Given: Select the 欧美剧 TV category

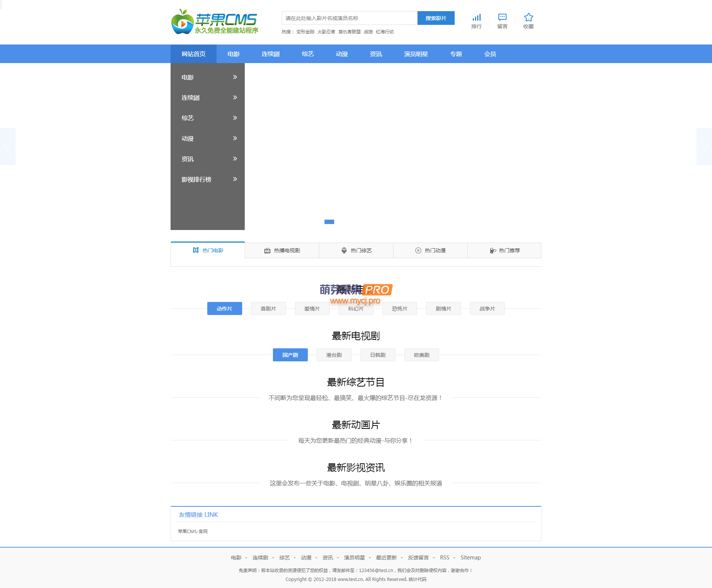Looking at the screenshot, I should 422,355.
